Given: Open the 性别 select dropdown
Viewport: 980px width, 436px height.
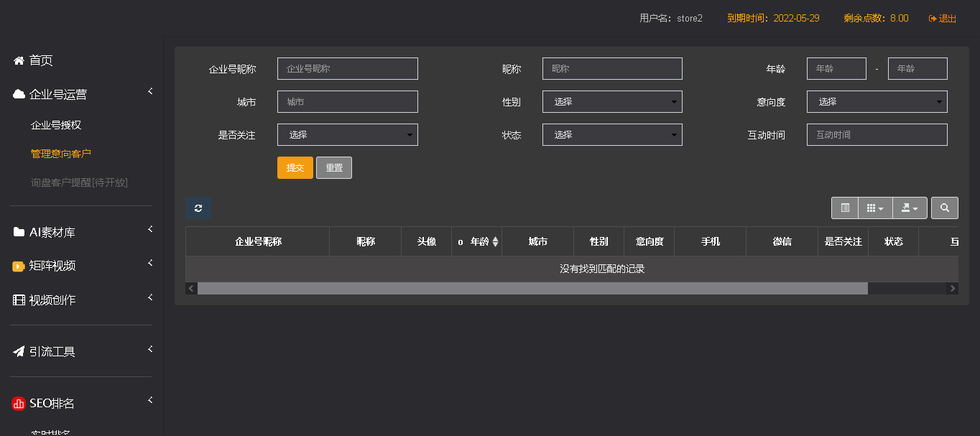Looking at the screenshot, I should point(612,102).
